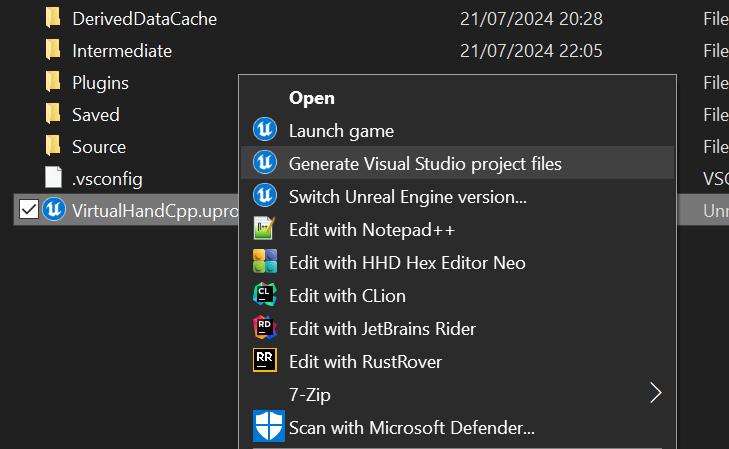Click the .vsconfig file icon

[x=53, y=178]
